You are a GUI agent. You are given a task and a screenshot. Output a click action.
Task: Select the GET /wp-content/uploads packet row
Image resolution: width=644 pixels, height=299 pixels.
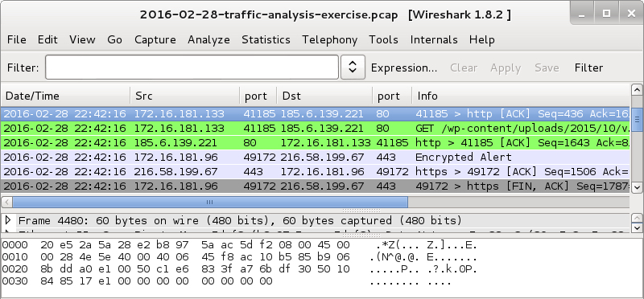(315, 129)
